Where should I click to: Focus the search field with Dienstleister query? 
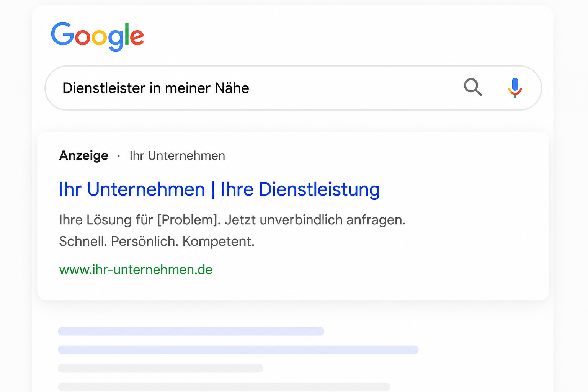coord(293,88)
